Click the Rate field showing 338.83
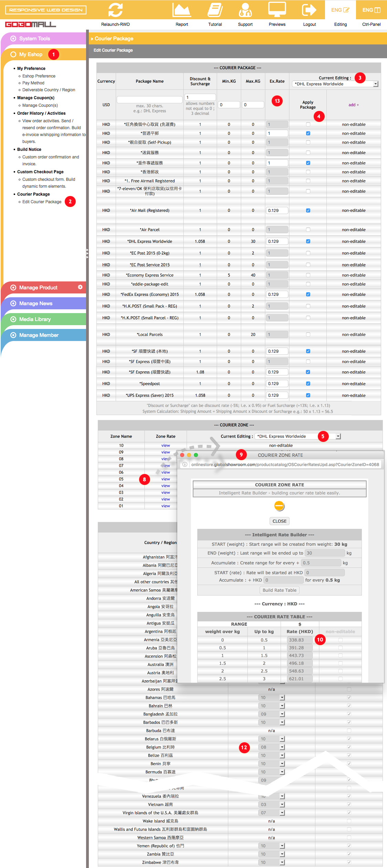 point(300,640)
